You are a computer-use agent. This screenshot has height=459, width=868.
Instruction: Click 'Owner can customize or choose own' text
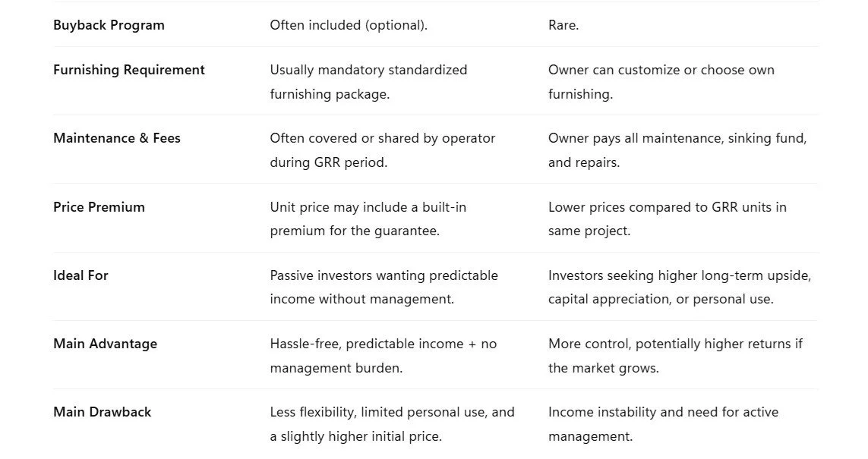pyautogui.click(x=661, y=70)
